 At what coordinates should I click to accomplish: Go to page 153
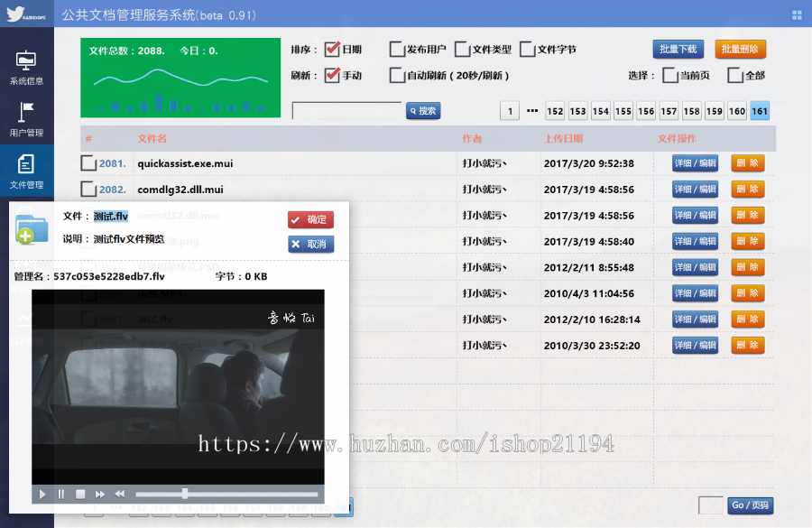(578, 111)
